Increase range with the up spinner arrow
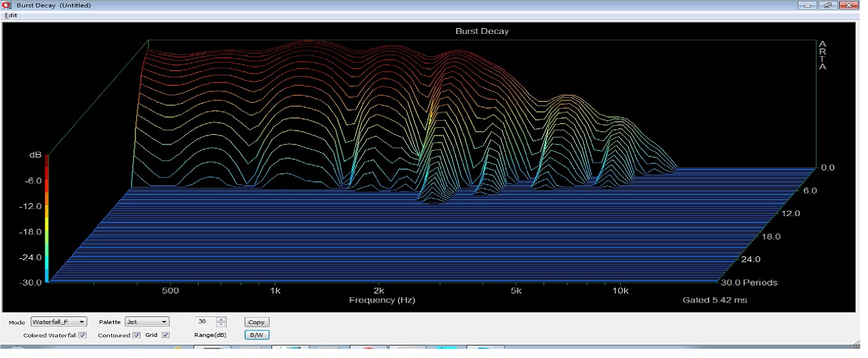The image size is (868, 358). click(x=222, y=320)
